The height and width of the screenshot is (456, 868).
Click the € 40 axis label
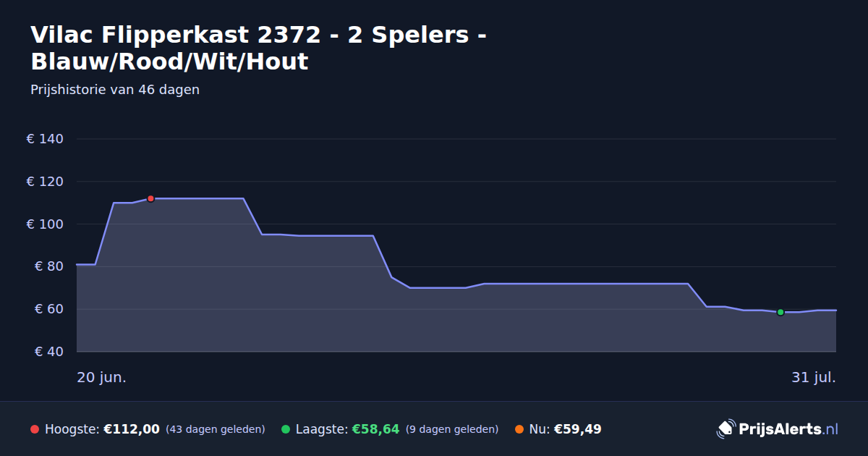click(x=48, y=352)
